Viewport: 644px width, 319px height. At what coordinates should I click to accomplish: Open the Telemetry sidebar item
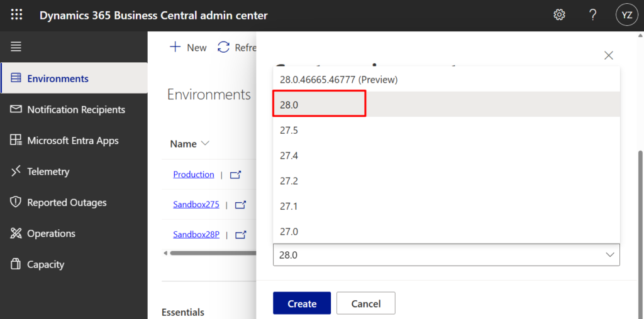coord(48,171)
